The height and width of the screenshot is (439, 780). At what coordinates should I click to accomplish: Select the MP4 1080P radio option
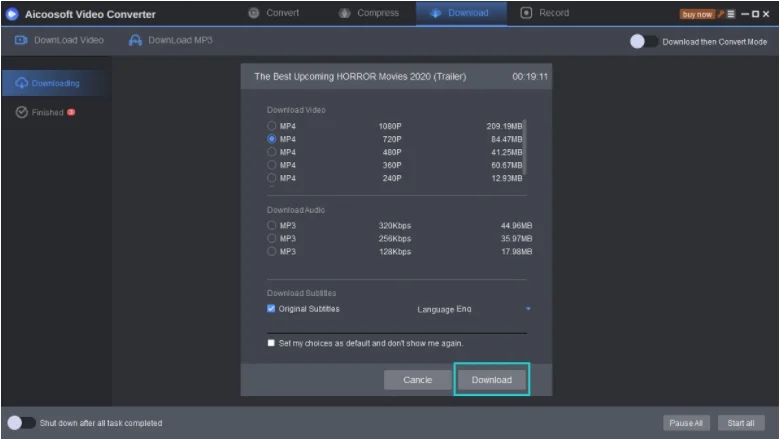pos(272,126)
